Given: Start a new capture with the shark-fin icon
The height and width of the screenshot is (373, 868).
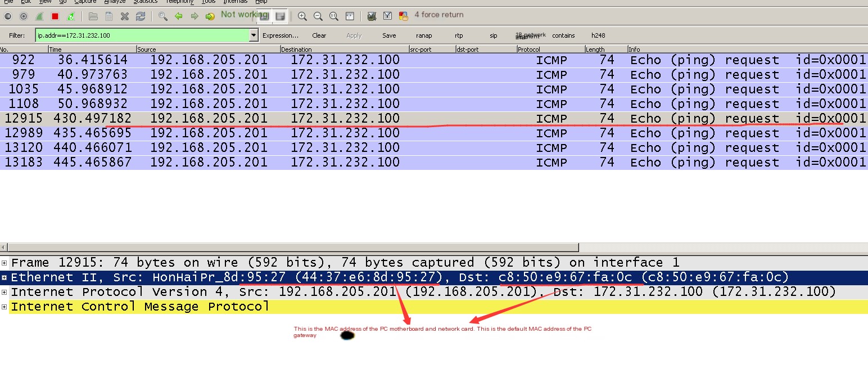Looking at the screenshot, I should (39, 16).
